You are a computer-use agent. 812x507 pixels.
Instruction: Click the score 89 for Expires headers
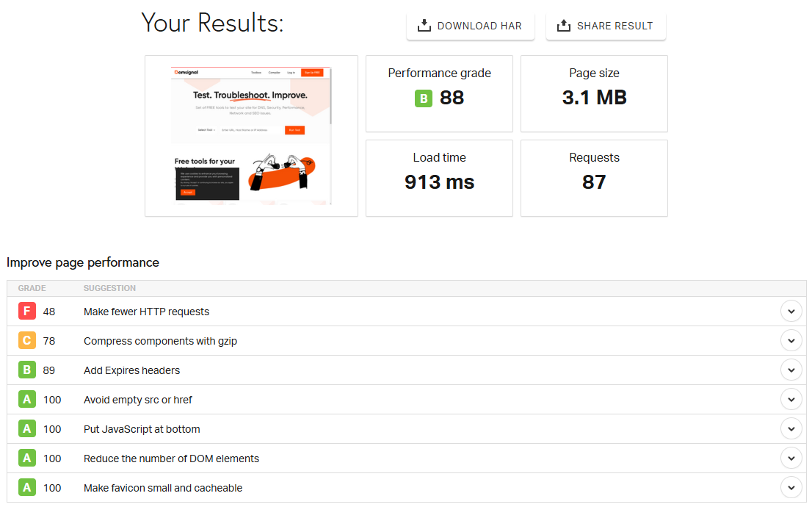(x=49, y=370)
